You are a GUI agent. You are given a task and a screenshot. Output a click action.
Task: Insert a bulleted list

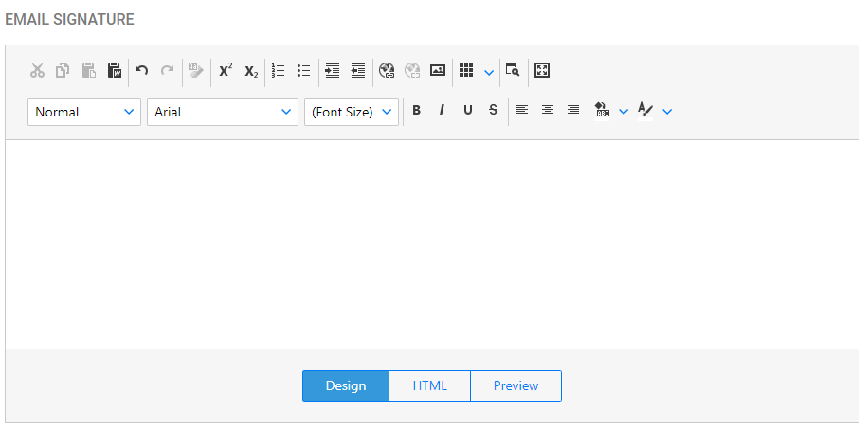pos(303,70)
